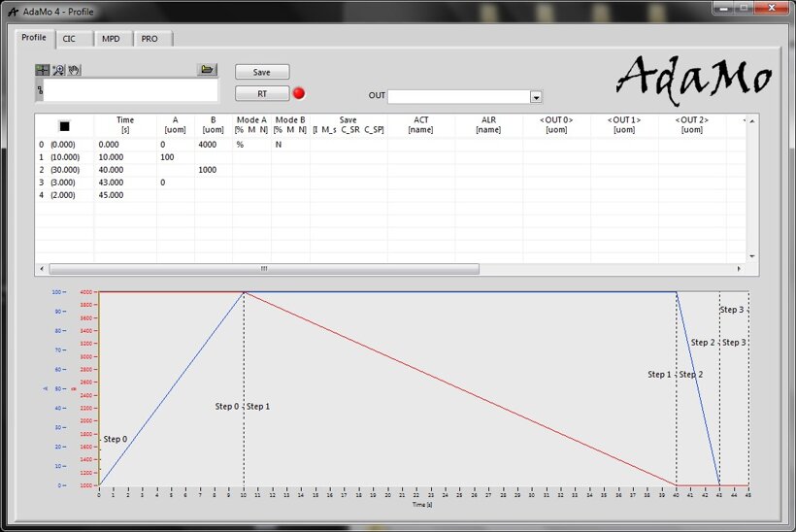
Task: Select the Mode A cell showing %
Action: pyautogui.click(x=240, y=144)
